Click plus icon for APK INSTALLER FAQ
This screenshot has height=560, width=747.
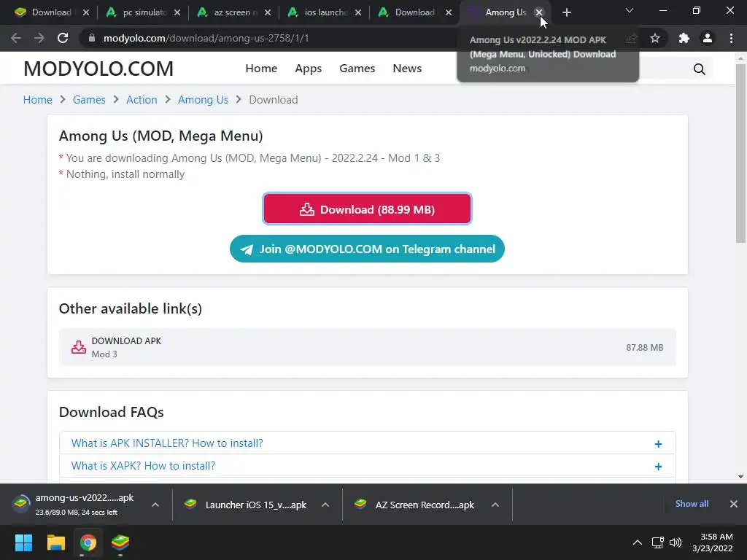[658, 444]
